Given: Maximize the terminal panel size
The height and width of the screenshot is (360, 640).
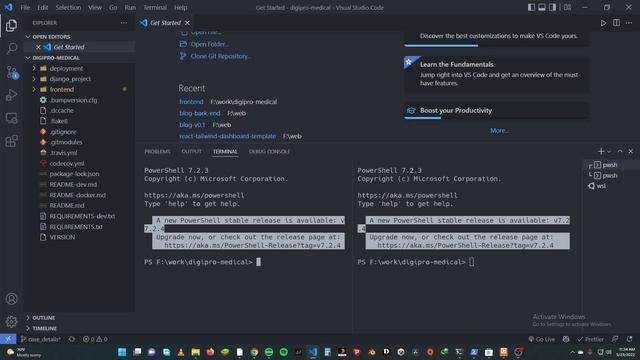Looking at the screenshot, I should [x=620, y=151].
